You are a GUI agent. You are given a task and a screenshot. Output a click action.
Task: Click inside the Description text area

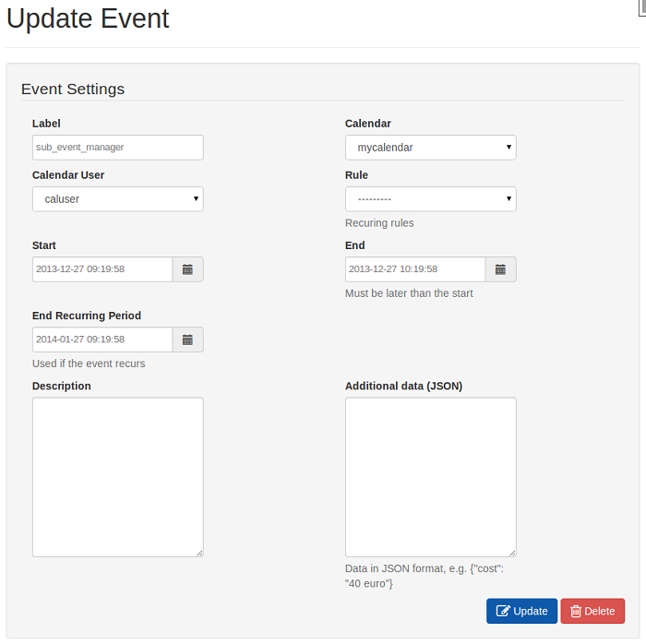pyautogui.click(x=118, y=477)
